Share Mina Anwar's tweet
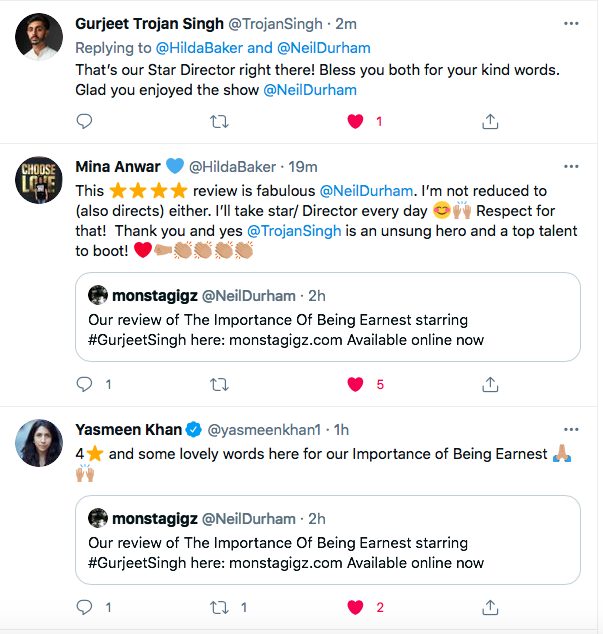Image resolution: width=603 pixels, height=634 pixels. pos(490,384)
